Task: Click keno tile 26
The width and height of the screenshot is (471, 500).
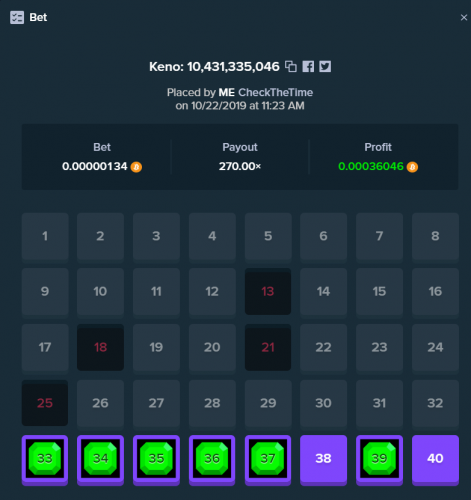Action: tap(100, 404)
